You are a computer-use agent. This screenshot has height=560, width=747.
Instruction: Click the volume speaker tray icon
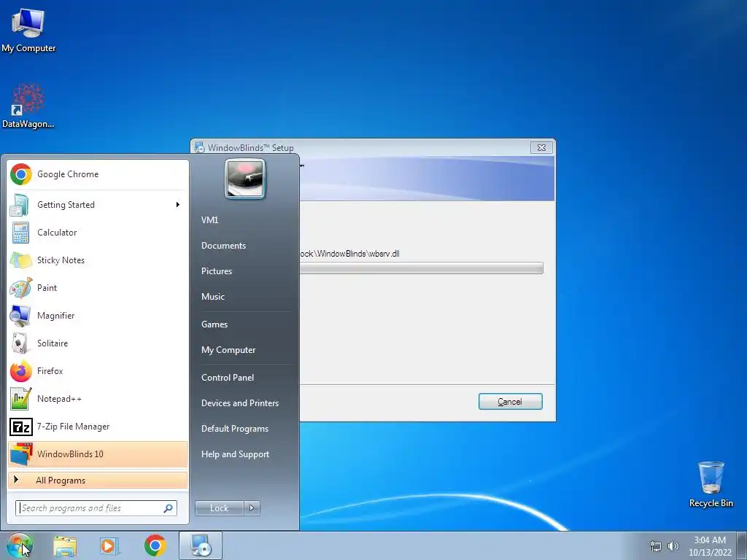(x=673, y=546)
